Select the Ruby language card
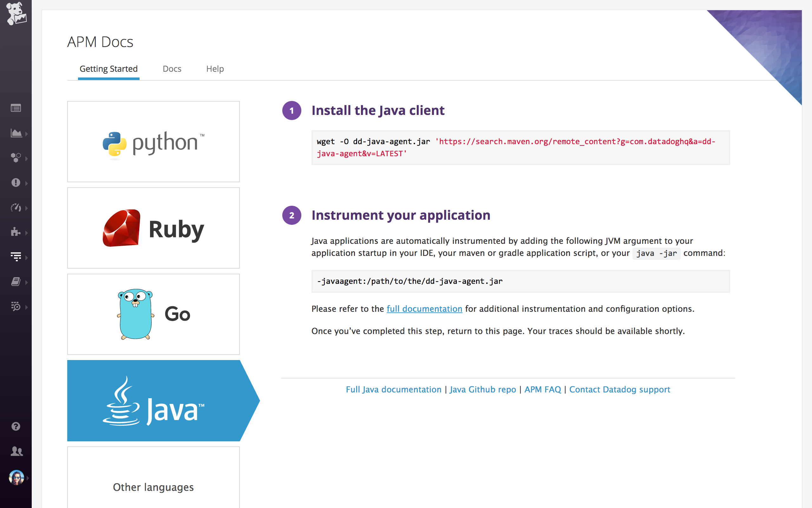 pyautogui.click(x=153, y=228)
